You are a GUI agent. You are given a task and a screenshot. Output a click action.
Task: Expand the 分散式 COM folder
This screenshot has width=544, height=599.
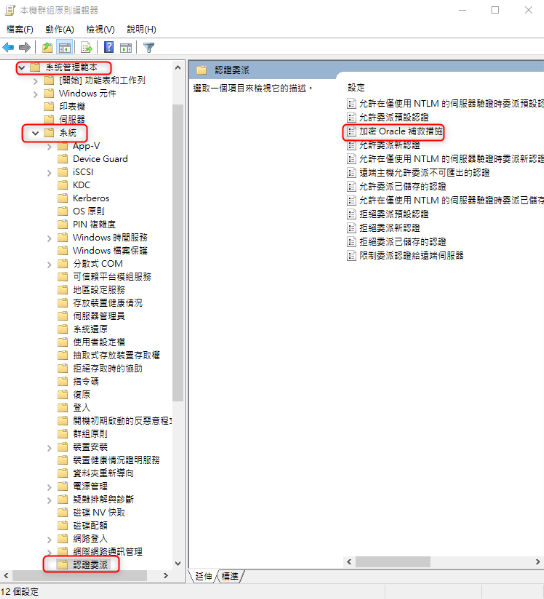click(x=49, y=264)
